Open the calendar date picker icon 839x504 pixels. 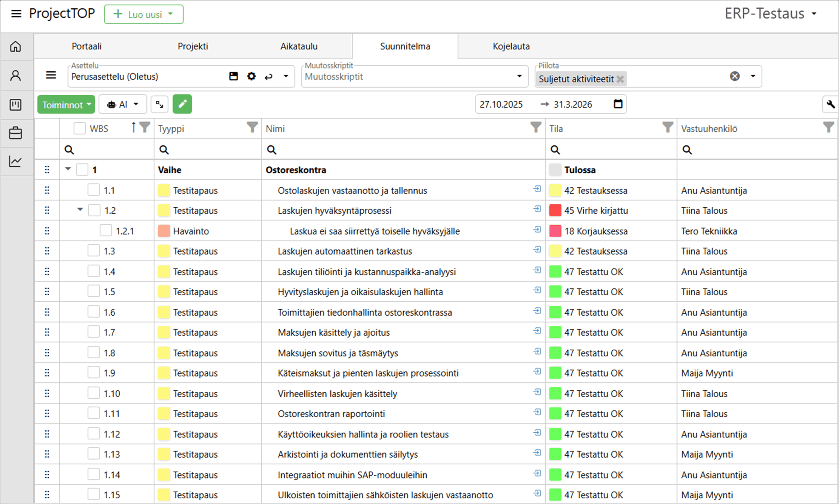click(618, 104)
